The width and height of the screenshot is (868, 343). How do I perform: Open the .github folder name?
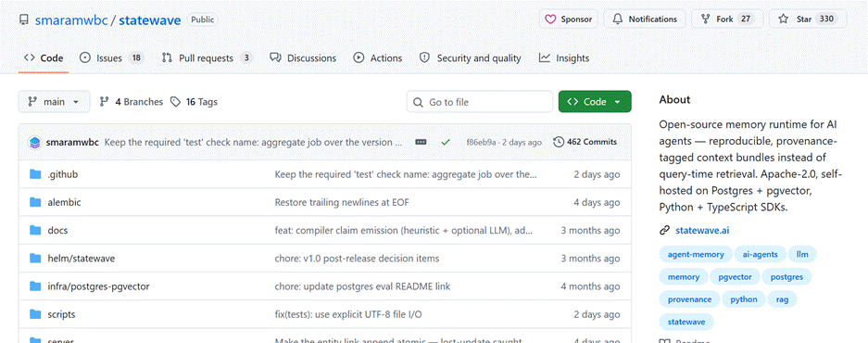pos(63,174)
